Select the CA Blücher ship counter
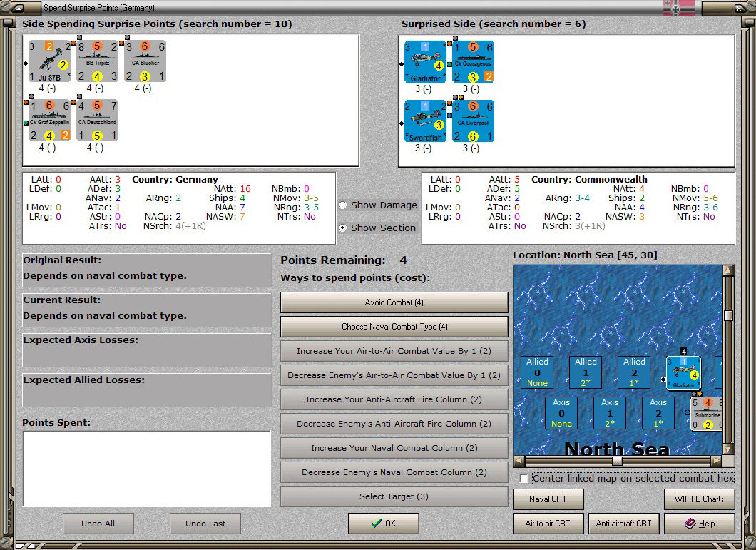The height and width of the screenshot is (550, 756). pyautogui.click(x=145, y=61)
